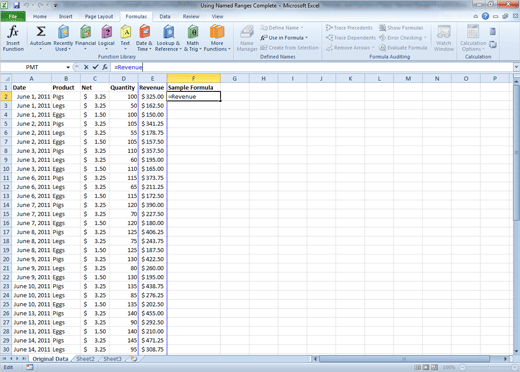Click Evaluate Formula

coord(403,48)
